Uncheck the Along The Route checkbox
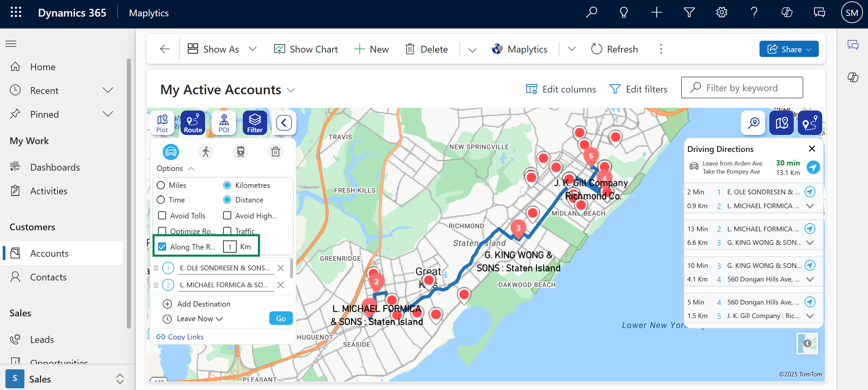Viewport: 868px width, 390px height. pos(162,247)
